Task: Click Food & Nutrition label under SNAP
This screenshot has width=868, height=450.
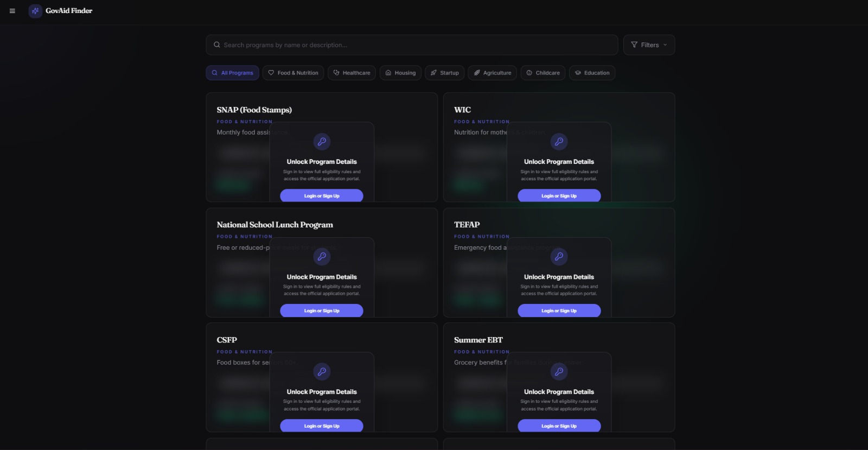Action: tap(245, 122)
